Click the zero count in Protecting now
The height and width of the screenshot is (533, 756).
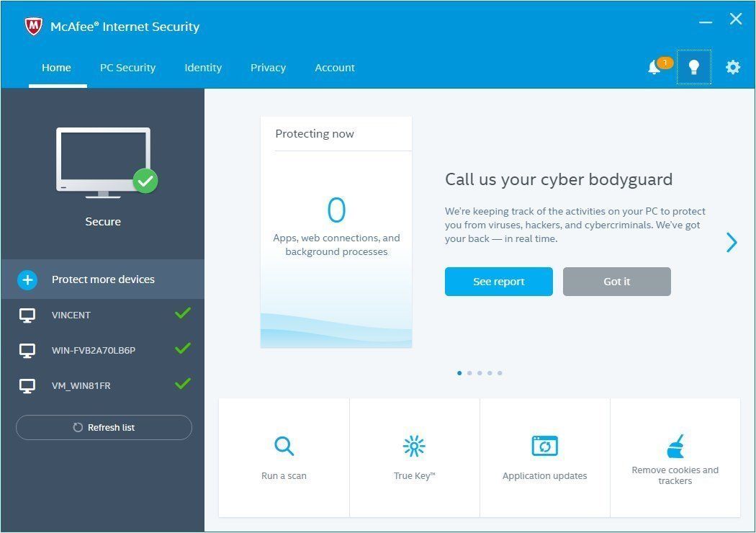click(336, 210)
